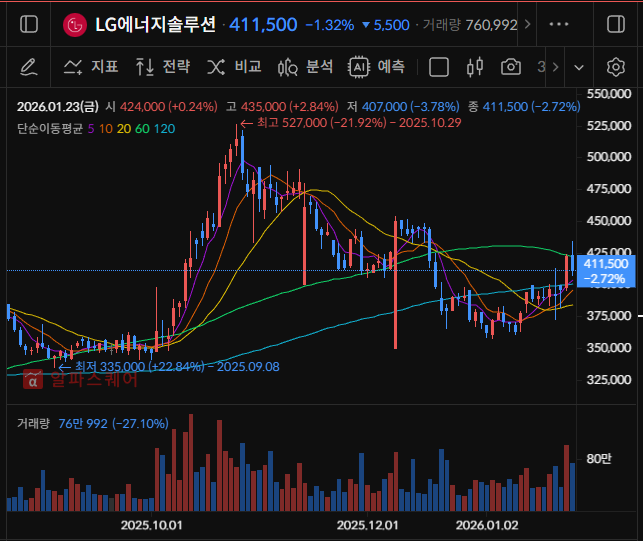
Task: Click the date 2026.01.23(금) label
Action: tap(58, 107)
